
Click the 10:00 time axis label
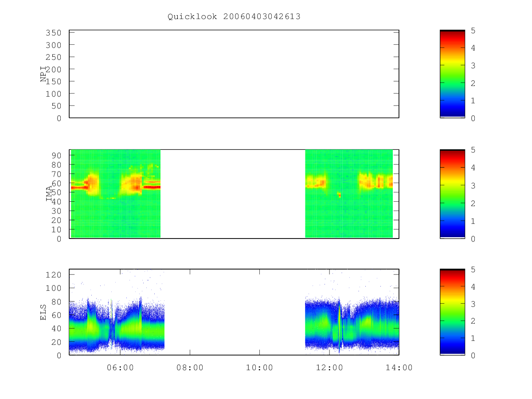tap(259, 368)
